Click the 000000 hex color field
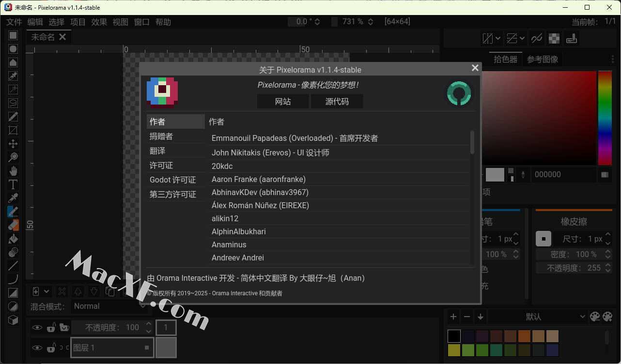 pyautogui.click(x=564, y=175)
